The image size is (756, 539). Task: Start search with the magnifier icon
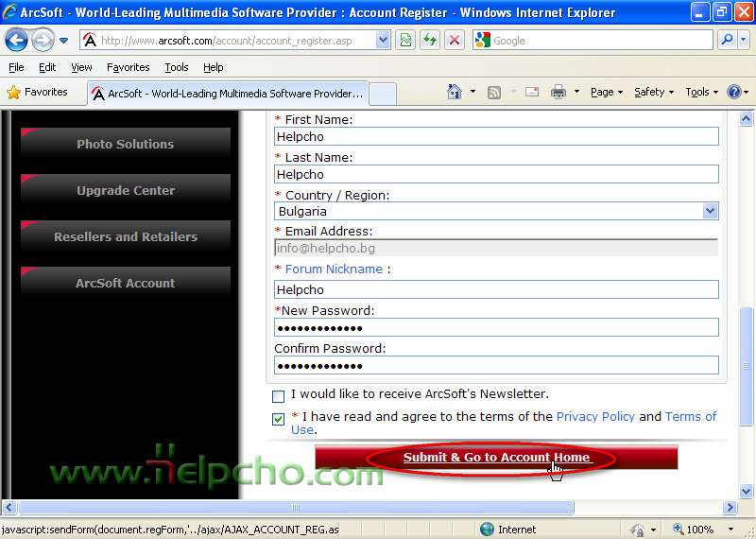(x=727, y=40)
